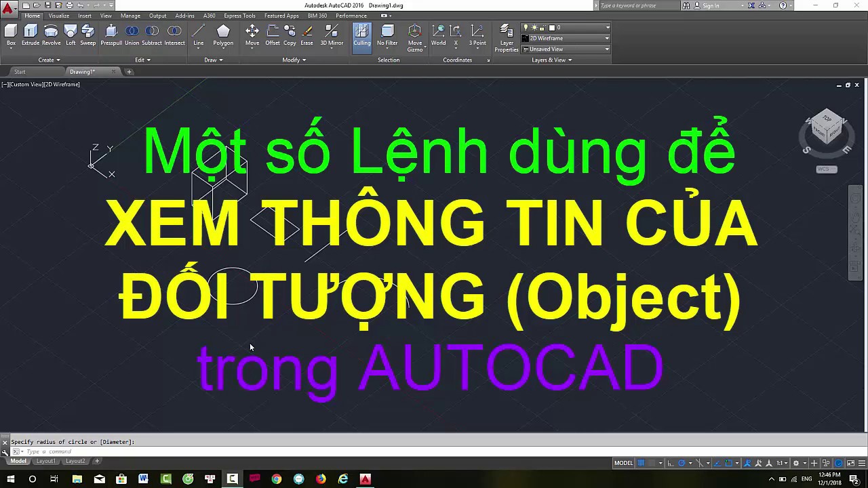Add new drawing tab plus button
Image resolution: width=868 pixels, height=488 pixels.
(x=129, y=72)
